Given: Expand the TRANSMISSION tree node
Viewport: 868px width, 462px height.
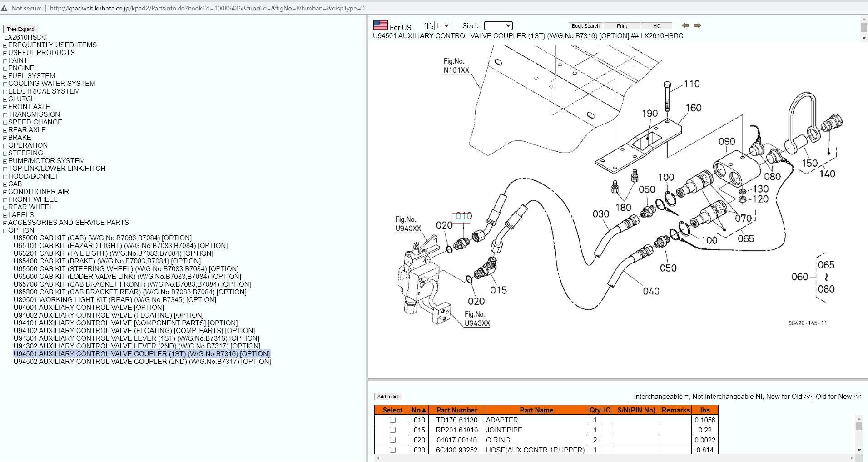Looking at the screenshot, I should (5, 115).
